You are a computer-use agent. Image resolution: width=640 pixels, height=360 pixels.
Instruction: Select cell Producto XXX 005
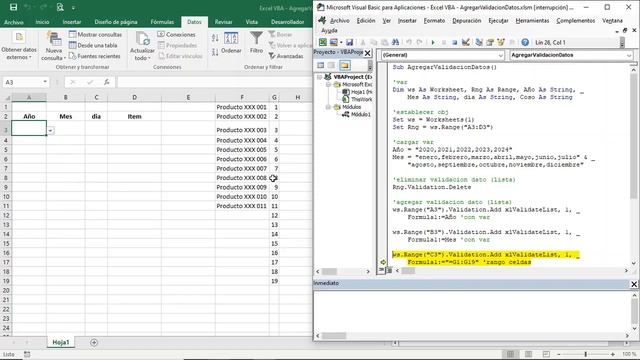(x=242, y=150)
